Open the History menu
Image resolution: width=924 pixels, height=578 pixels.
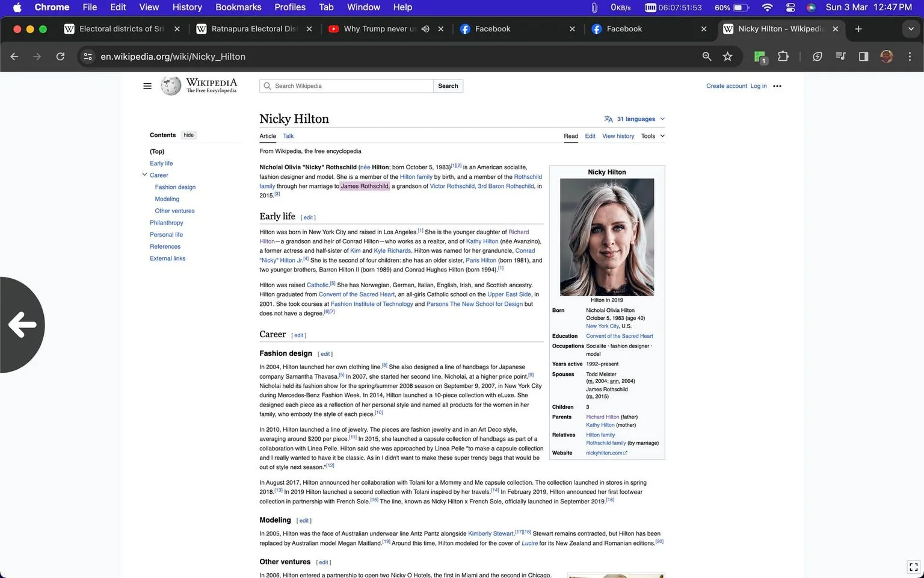187,7
